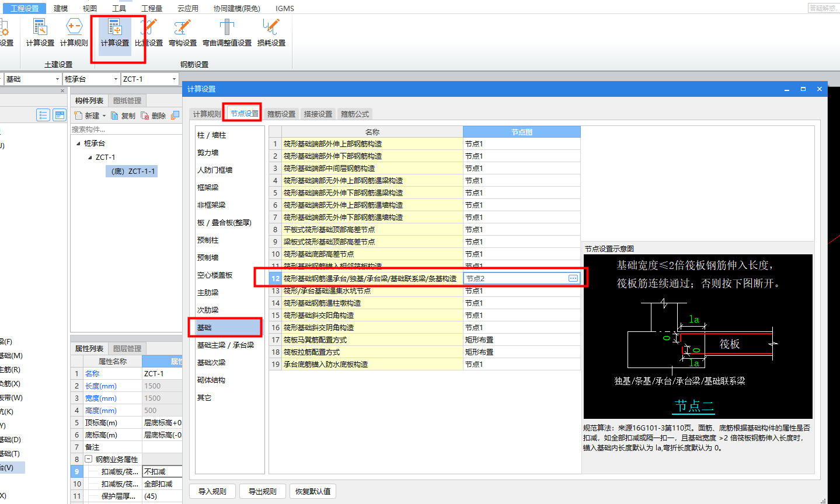Click the ellipsis button in the 节点2 cell
The image size is (840, 504).
click(x=573, y=278)
